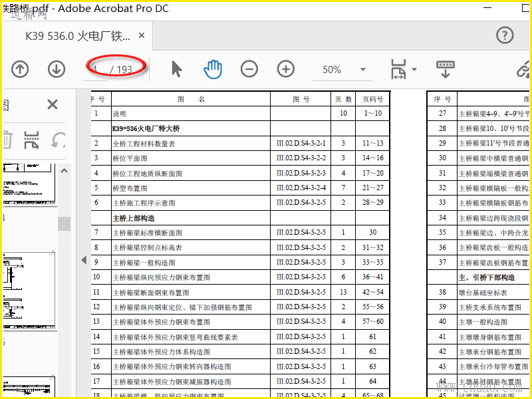The image size is (532, 399).
Task: Click the row text 说明
Action: [120, 114]
